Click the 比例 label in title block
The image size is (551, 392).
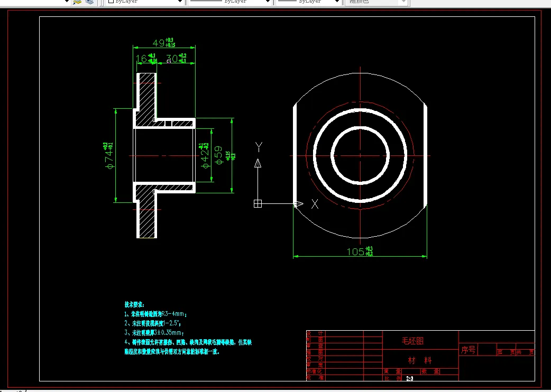(x=392, y=378)
